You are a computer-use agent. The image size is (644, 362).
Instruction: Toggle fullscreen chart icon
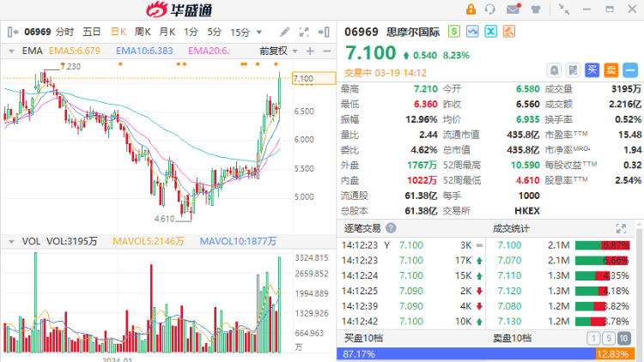point(304,32)
